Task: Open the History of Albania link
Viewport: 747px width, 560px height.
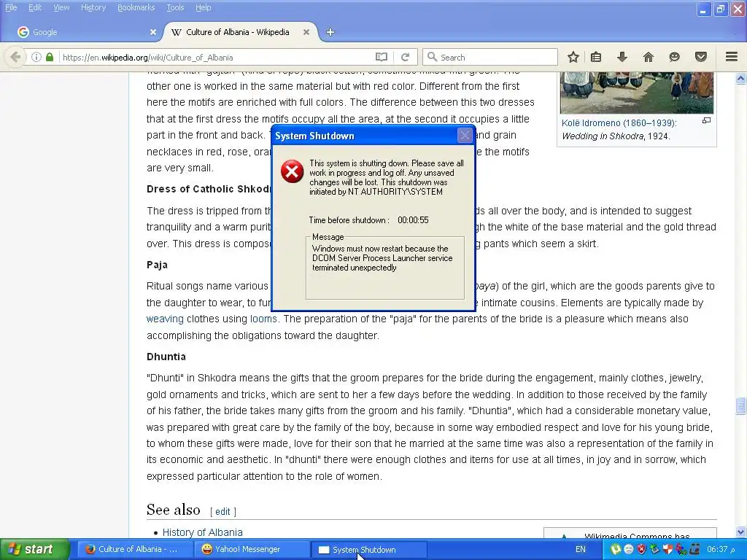Action: [203, 532]
